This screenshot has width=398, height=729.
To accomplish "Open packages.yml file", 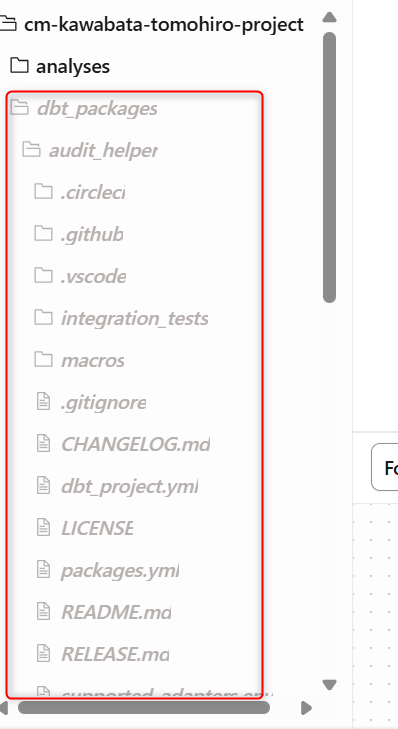I will click(120, 570).
